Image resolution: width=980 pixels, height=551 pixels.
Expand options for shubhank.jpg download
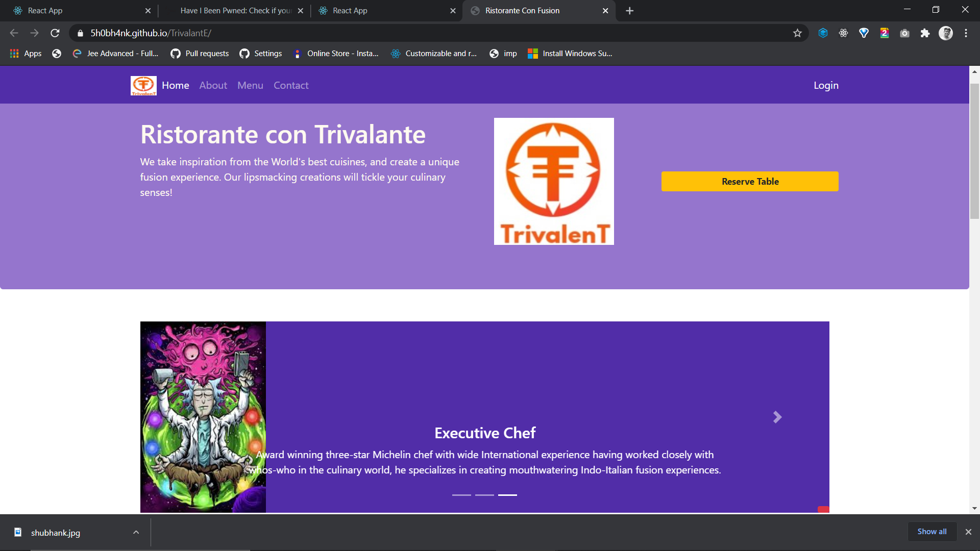[x=136, y=532]
